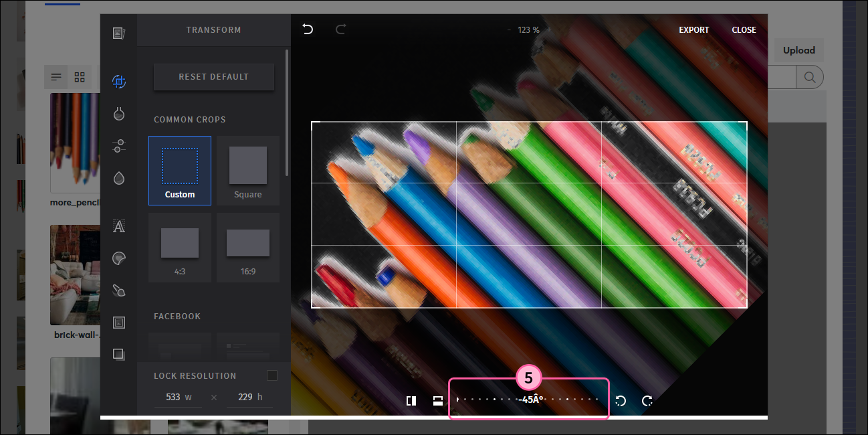This screenshot has height=435, width=868.
Task: Select the Text tool
Action: pos(119,226)
